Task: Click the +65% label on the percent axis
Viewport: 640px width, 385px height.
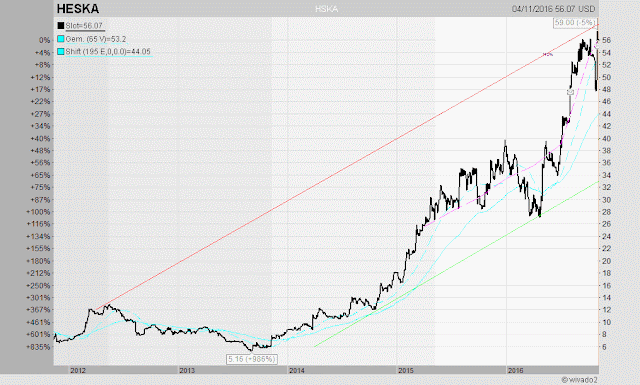Action: pos(41,175)
